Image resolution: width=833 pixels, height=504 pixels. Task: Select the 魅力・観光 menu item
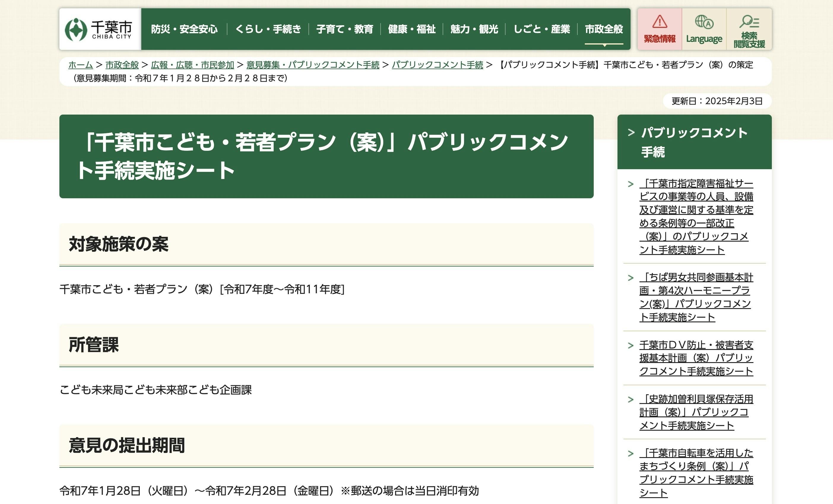coord(474,29)
